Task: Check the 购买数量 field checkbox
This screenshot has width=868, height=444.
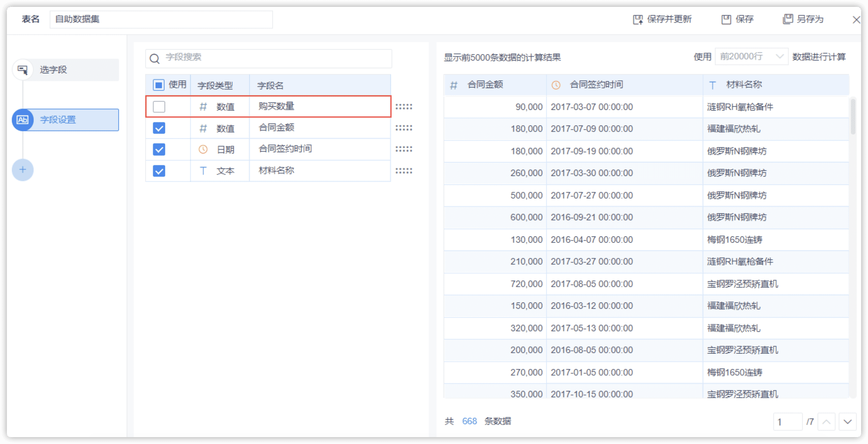Action: 159,107
